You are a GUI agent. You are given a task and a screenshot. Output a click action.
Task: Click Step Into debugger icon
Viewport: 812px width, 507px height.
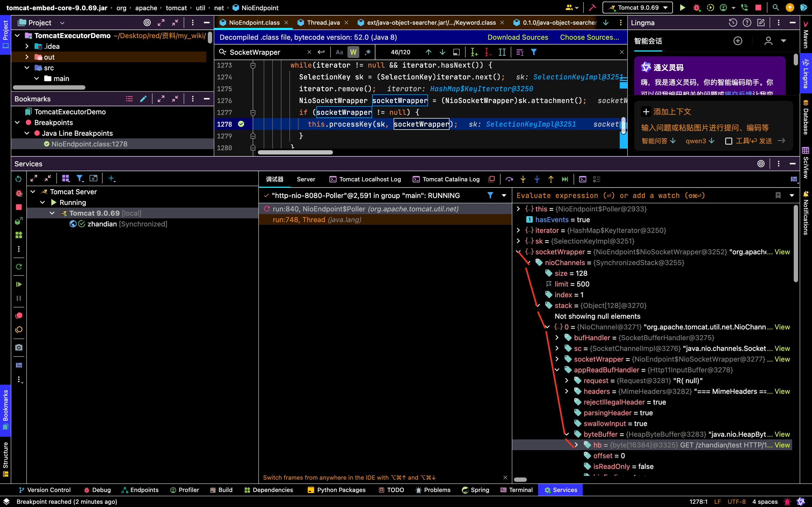click(x=523, y=179)
